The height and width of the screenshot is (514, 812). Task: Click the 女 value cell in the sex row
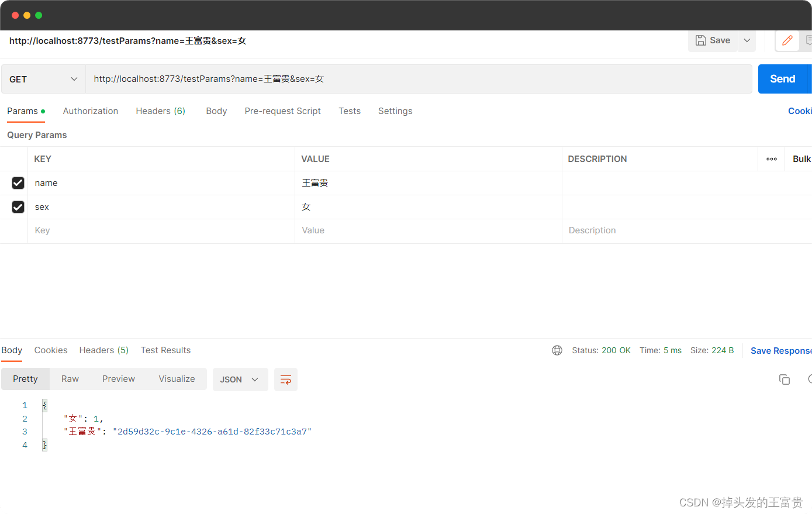pyautogui.click(x=429, y=207)
